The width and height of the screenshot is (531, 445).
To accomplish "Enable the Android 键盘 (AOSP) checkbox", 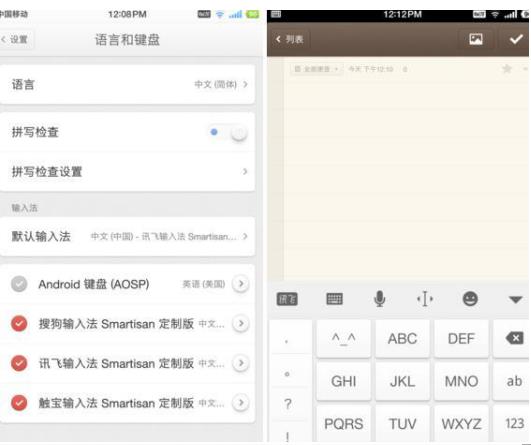I will coord(19,284).
